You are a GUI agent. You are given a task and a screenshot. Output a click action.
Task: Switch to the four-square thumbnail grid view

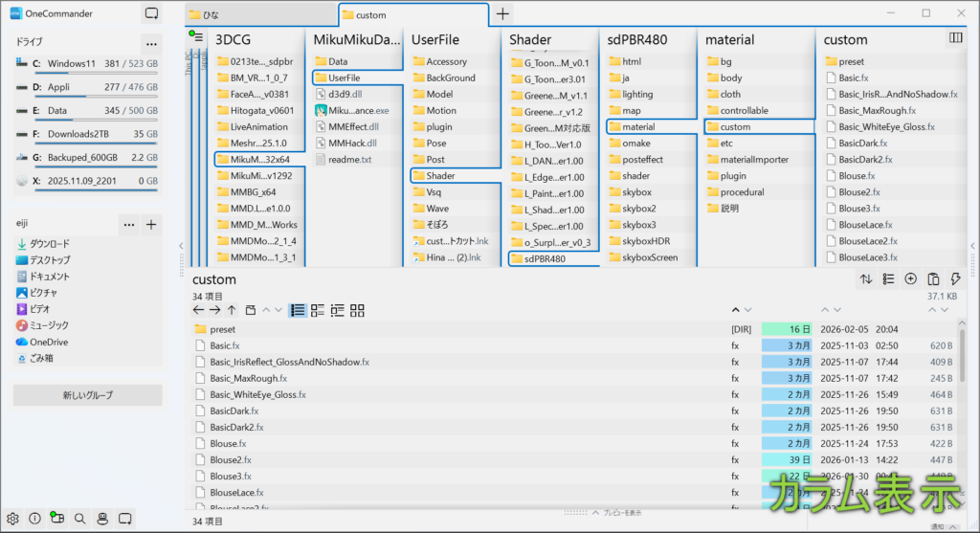tap(357, 310)
